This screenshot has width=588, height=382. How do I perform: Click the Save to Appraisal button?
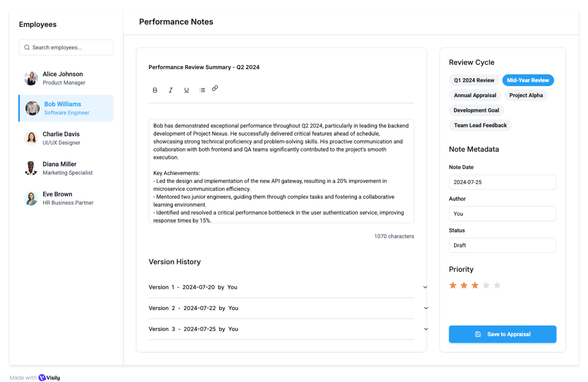point(502,334)
